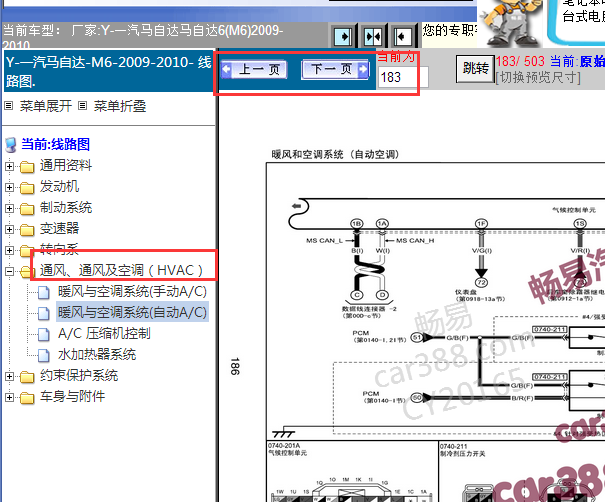Image resolution: width=605 pixels, height=502 pixels.
Task: Click the 发动机 folder icon
Action: click(27, 188)
